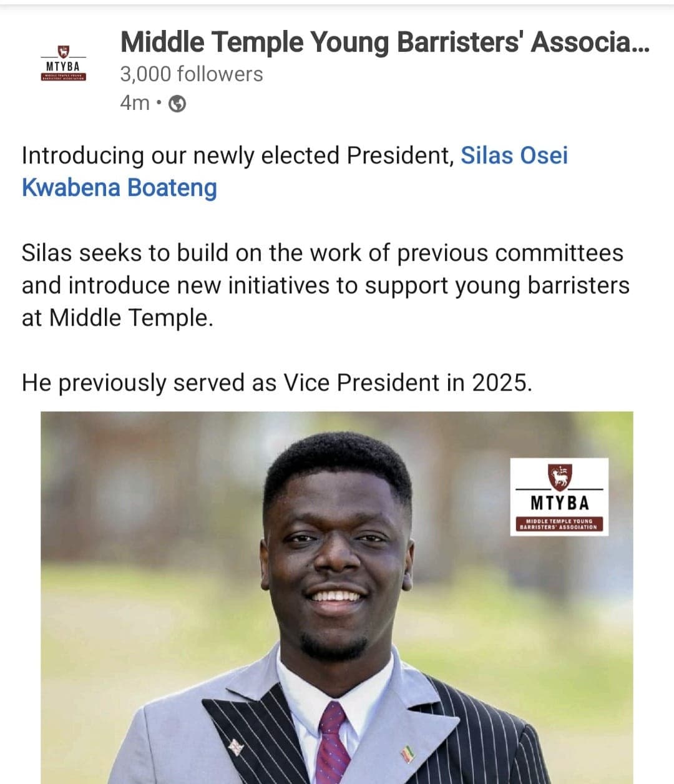
Task: Click the 'Silas seeks to build' paragraph
Action: point(322,253)
